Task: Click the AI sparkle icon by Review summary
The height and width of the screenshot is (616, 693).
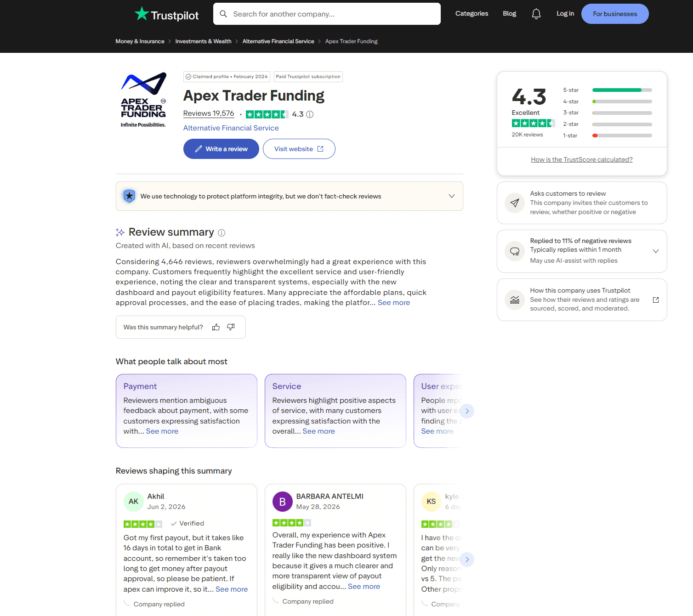Action: point(120,232)
